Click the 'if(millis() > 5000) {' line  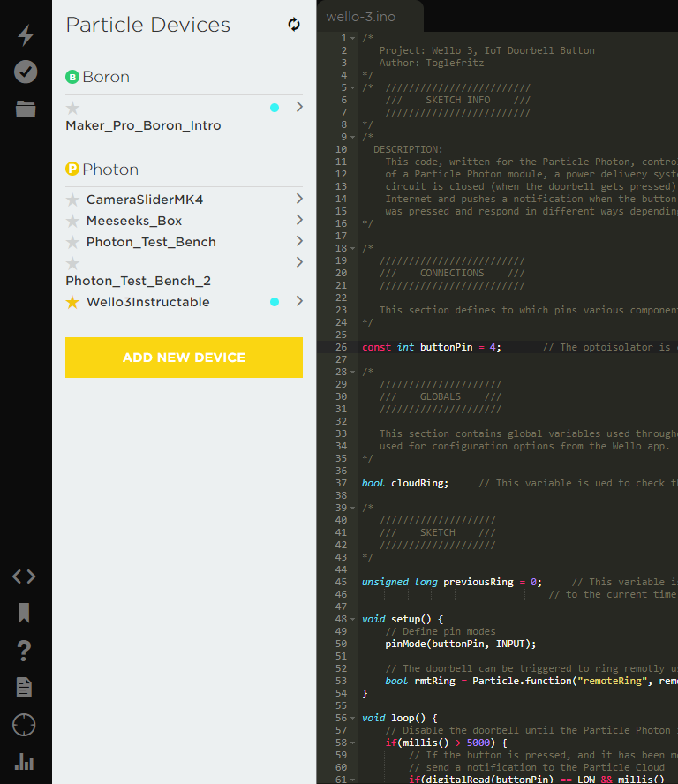(446, 743)
